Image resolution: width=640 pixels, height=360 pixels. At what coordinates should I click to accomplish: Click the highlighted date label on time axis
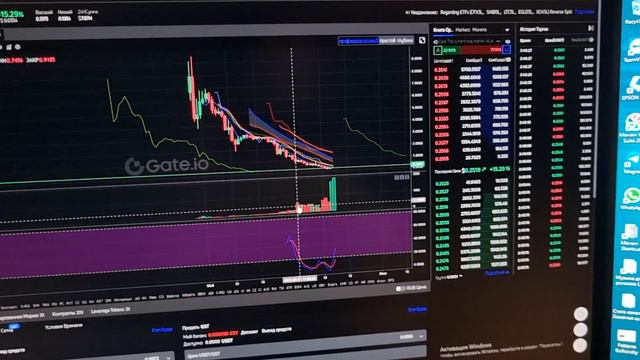click(x=300, y=279)
